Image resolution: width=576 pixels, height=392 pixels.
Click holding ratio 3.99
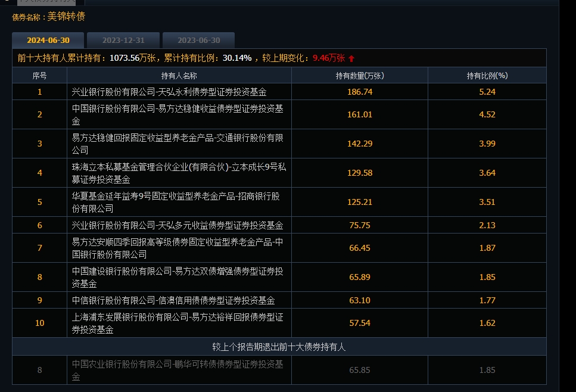(487, 144)
